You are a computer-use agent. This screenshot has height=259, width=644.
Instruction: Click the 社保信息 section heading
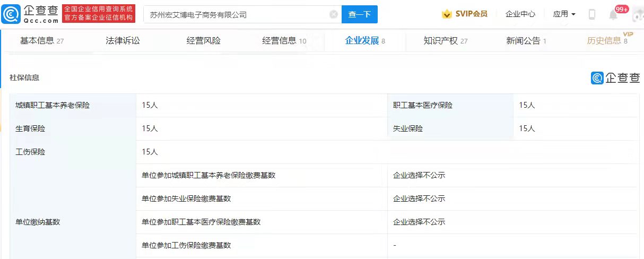(24, 77)
